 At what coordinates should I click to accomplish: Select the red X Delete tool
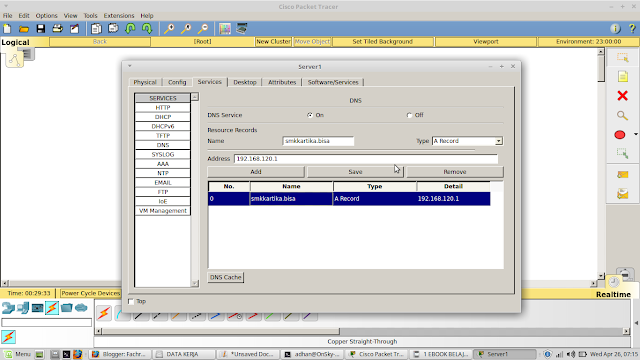(x=622, y=96)
